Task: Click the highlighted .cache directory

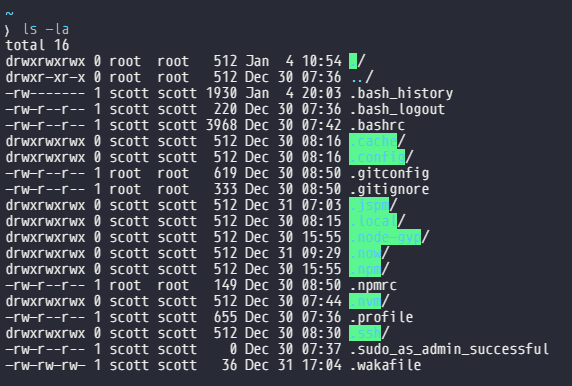Action: 373,141
